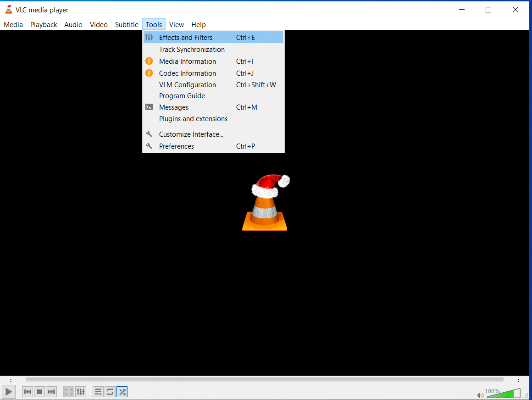
Task: Click the Media Information orange info icon
Action: (x=149, y=61)
